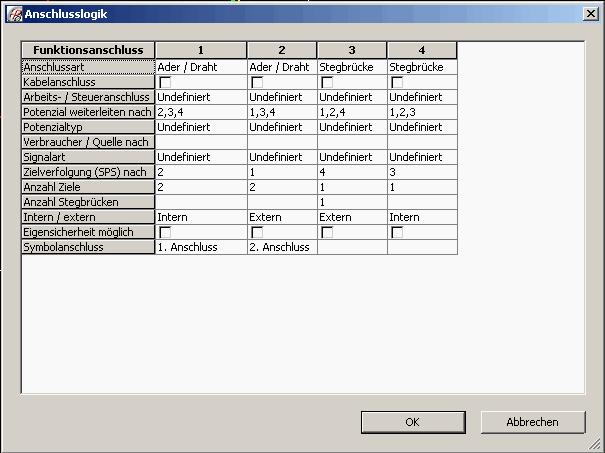Open Signalart cell of connection 3
The width and height of the screenshot is (605, 453).
click(352, 157)
